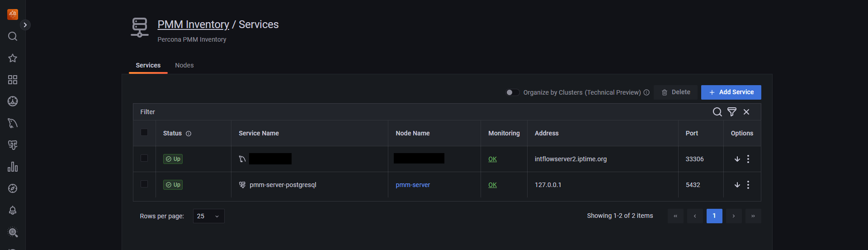The width and height of the screenshot is (868, 250).
Task: Open the Alerting bell icon in sidebar
Action: point(13,210)
